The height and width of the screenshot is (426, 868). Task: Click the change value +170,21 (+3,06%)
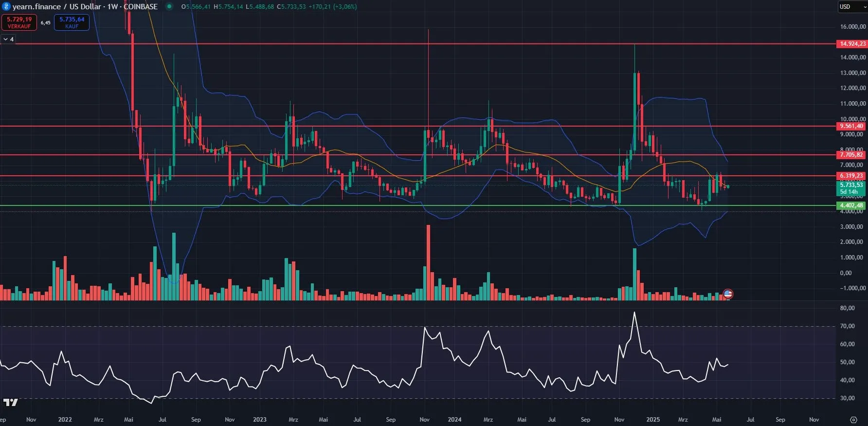(x=333, y=7)
